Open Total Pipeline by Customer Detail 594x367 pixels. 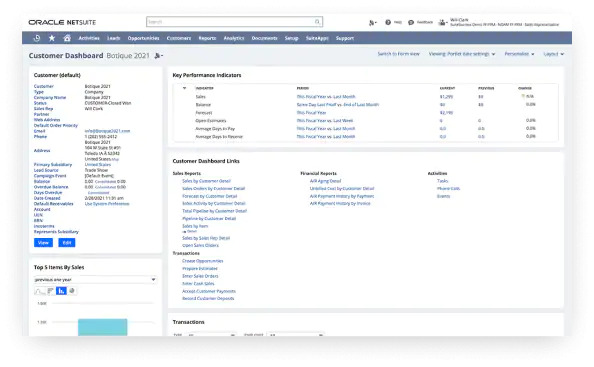pos(214,211)
